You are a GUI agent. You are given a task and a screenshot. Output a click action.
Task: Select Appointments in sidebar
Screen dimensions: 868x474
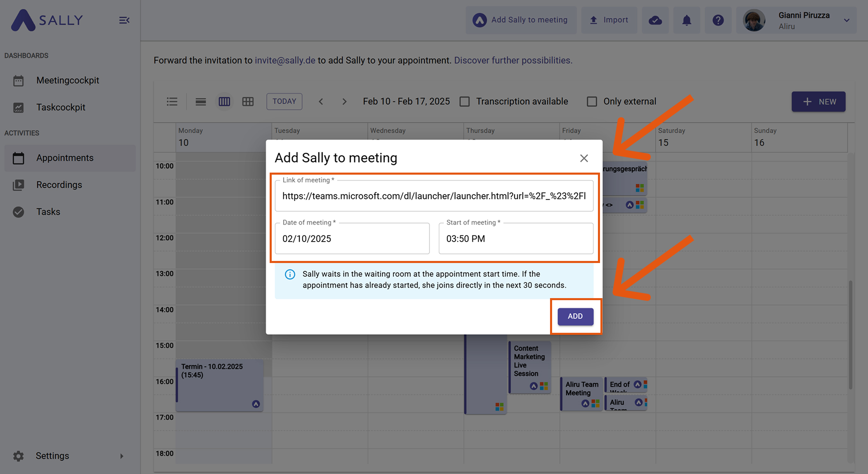[70, 158]
